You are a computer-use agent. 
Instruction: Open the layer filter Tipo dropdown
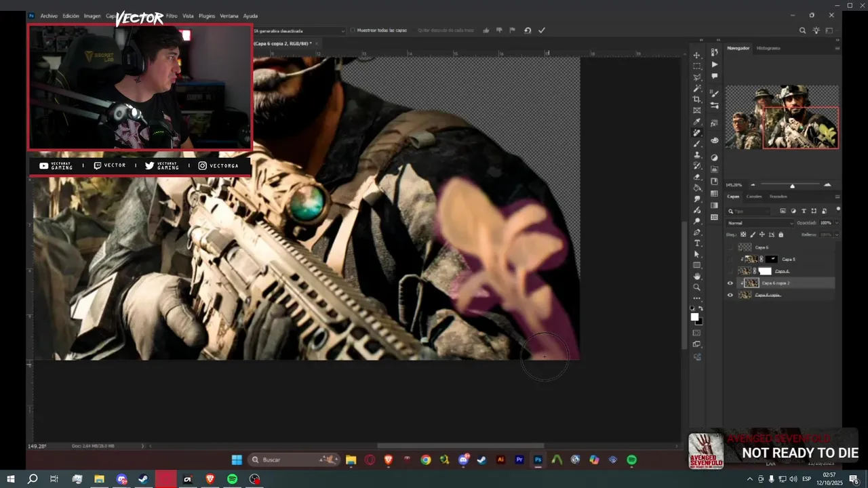(749, 211)
